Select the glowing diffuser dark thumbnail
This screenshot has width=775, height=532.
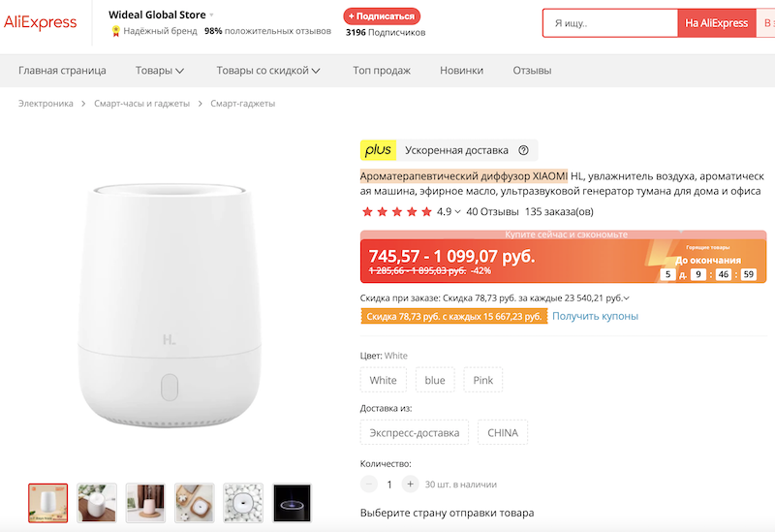(292, 503)
